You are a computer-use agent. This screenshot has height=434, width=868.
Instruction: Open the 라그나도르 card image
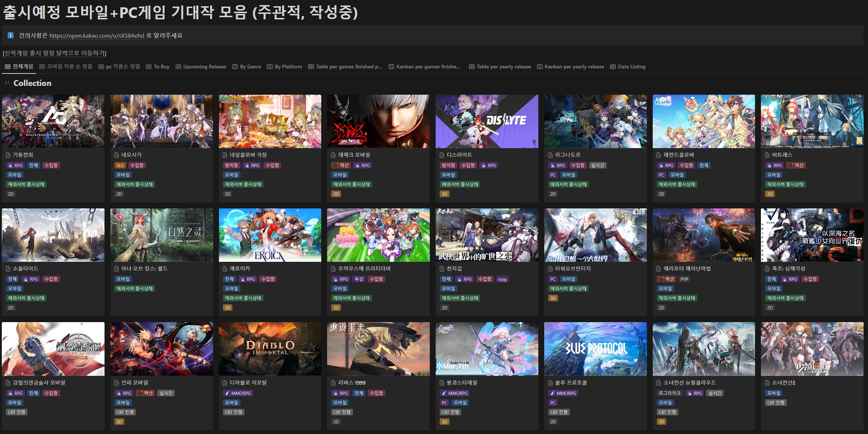pos(595,121)
